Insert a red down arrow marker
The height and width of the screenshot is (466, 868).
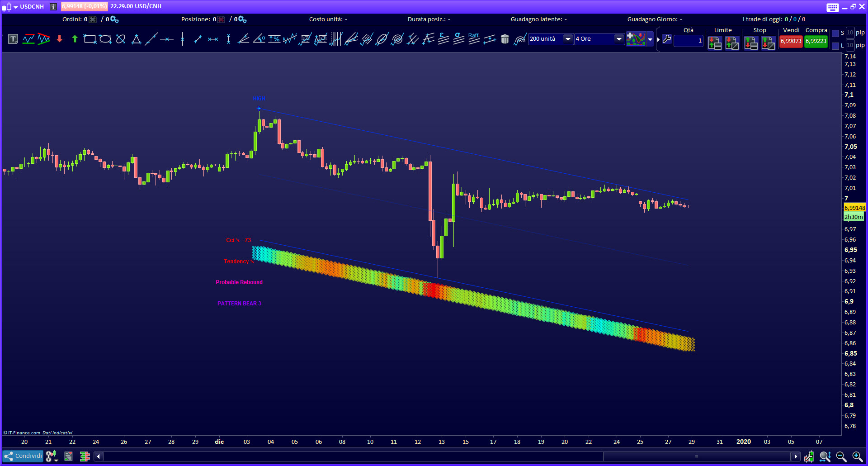tap(59, 39)
